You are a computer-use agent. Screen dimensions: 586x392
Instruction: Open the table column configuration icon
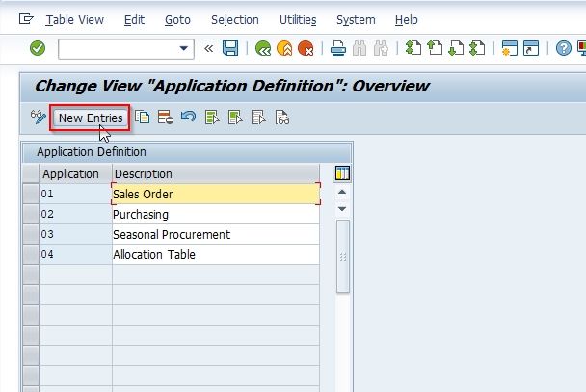click(342, 173)
